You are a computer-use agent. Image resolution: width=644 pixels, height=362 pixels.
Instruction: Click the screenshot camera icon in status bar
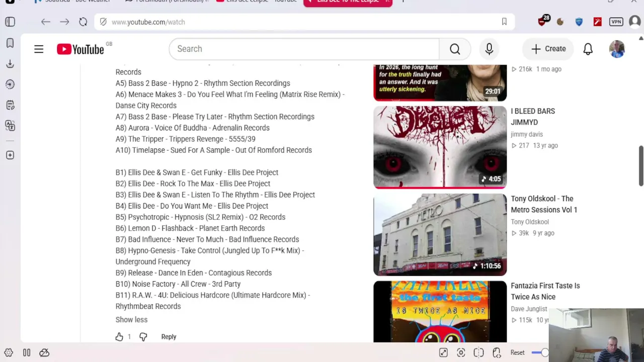(461, 353)
